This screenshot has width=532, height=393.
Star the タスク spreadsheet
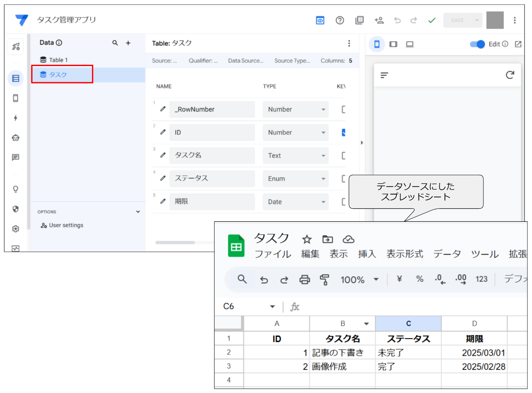click(x=307, y=239)
